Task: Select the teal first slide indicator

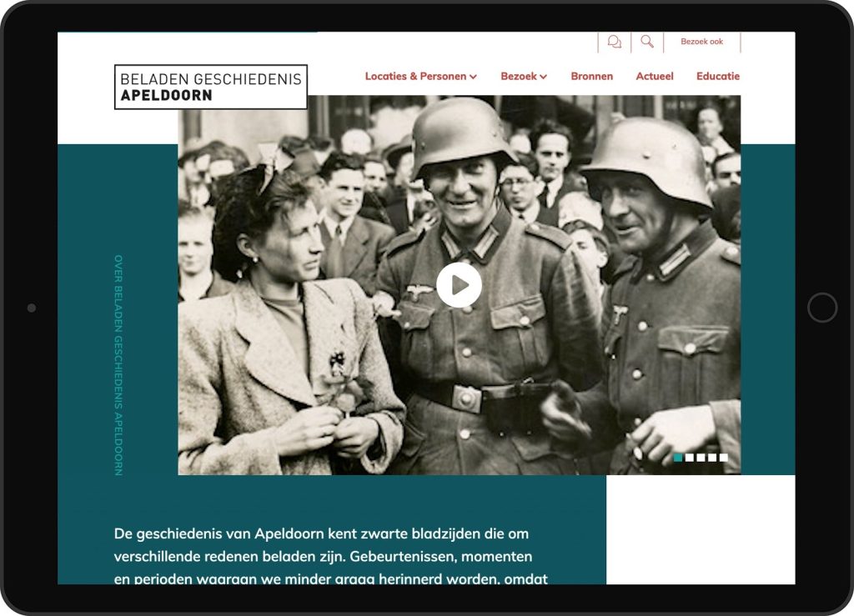Action: pos(678,458)
